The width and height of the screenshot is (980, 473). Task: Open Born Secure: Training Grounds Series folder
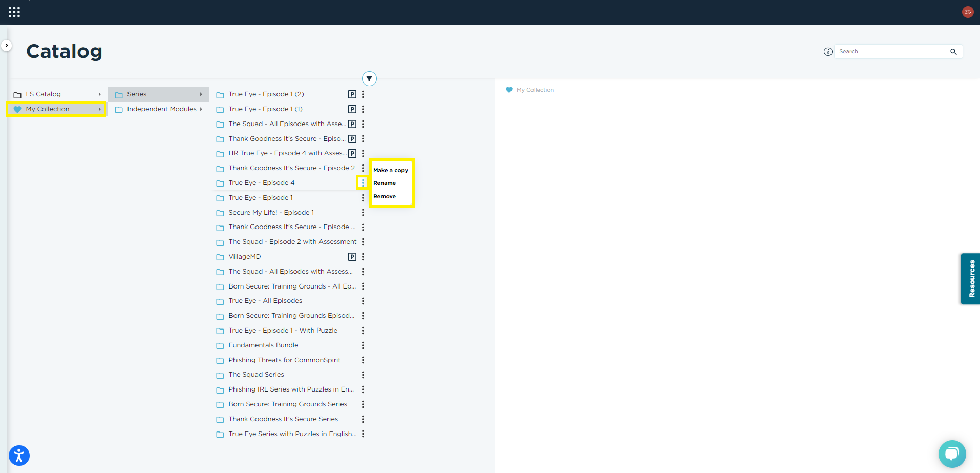[288, 404]
